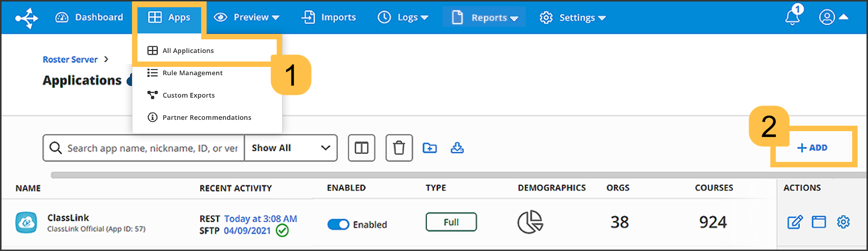Disable the ClassLink Enabled toggle
This screenshot has height=251, width=868.
[338, 224]
